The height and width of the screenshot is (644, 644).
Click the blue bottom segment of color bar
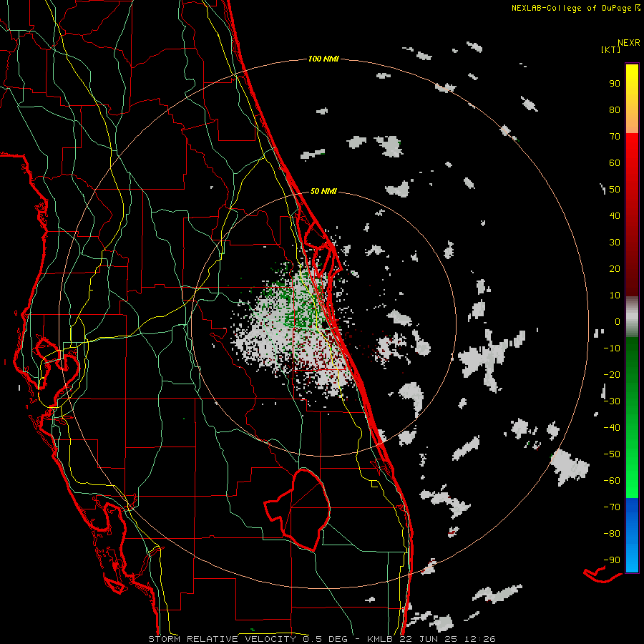pyautogui.click(x=632, y=535)
